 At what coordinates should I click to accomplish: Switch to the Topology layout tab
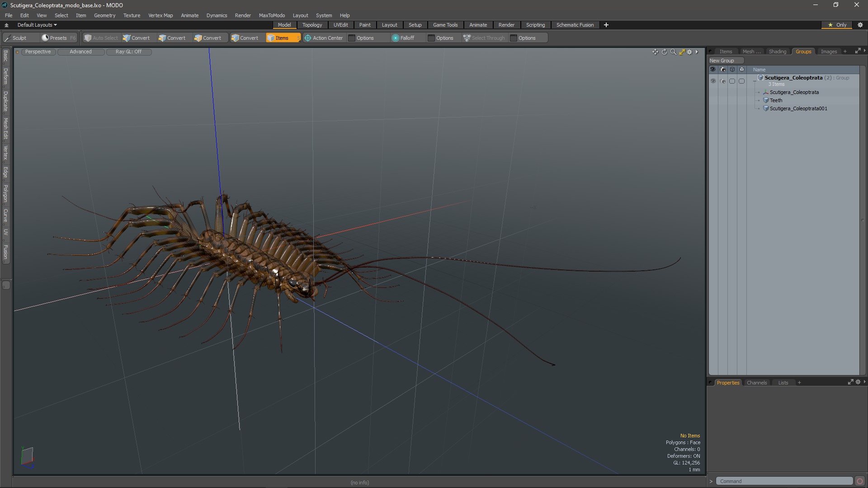click(312, 25)
